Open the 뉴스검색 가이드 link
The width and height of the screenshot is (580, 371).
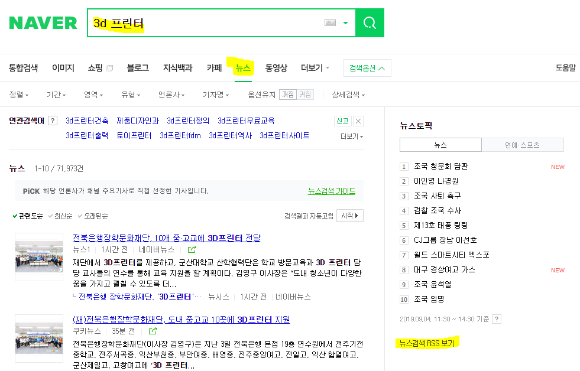coord(331,191)
